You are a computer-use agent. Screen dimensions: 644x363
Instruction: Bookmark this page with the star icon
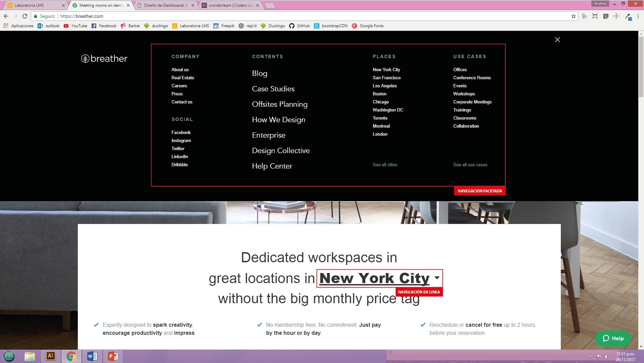pos(573,16)
